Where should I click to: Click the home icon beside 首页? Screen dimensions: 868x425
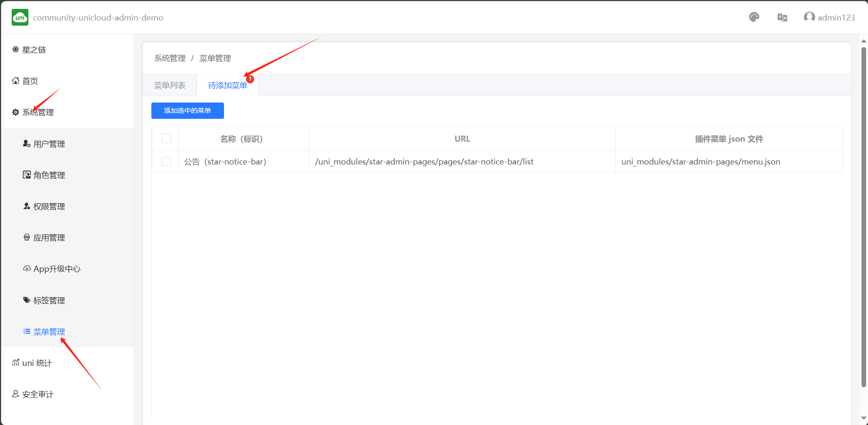coord(15,81)
